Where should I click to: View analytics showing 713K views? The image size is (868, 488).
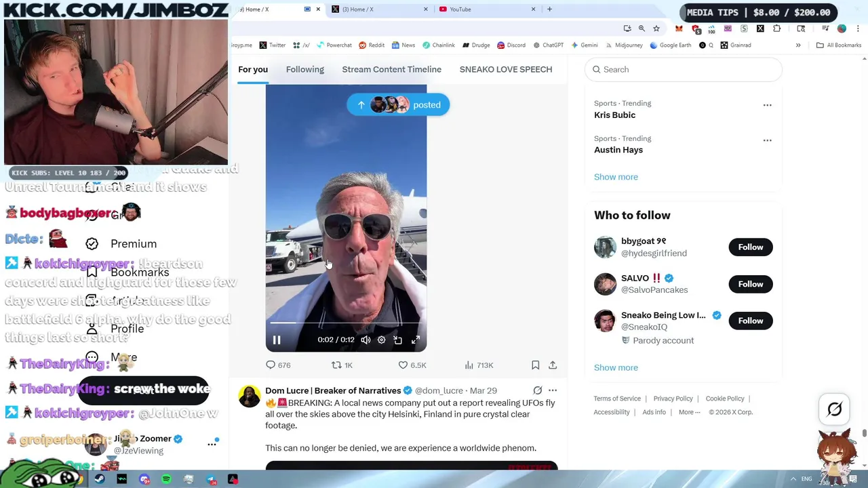point(479,365)
